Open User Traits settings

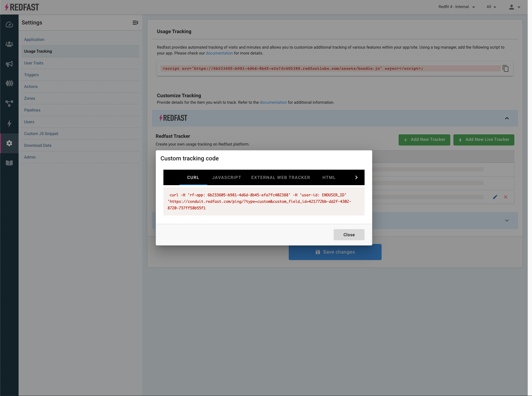tap(80, 63)
